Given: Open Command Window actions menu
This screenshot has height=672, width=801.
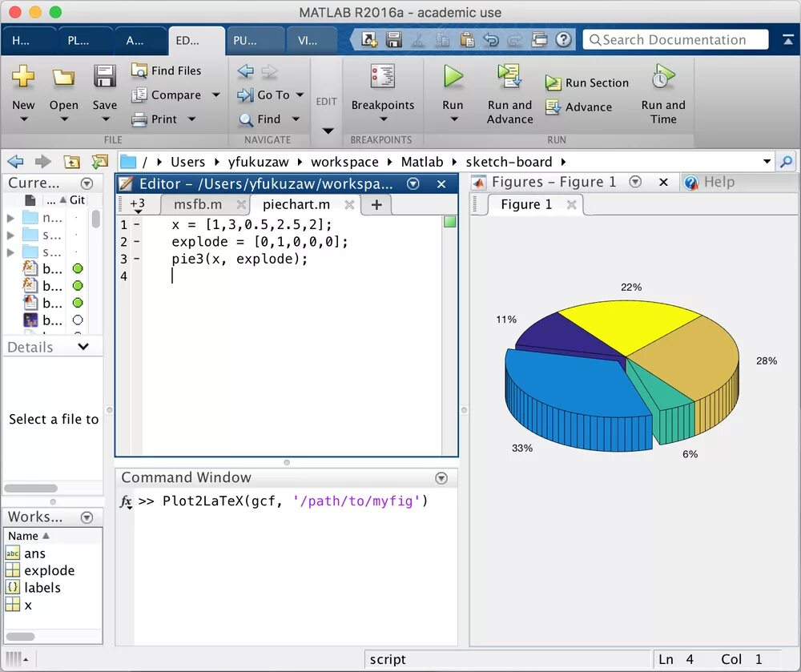Looking at the screenshot, I should pos(441,478).
